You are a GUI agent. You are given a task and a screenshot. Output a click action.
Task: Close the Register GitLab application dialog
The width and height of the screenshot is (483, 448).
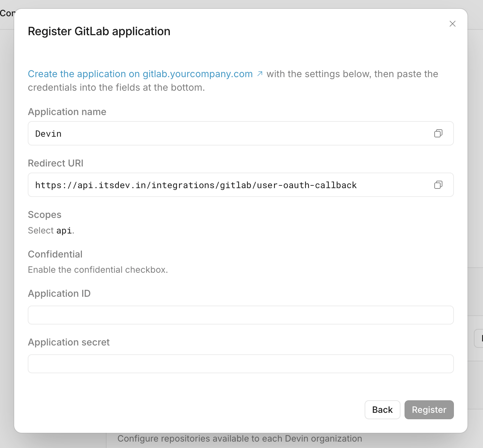point(452,24)
